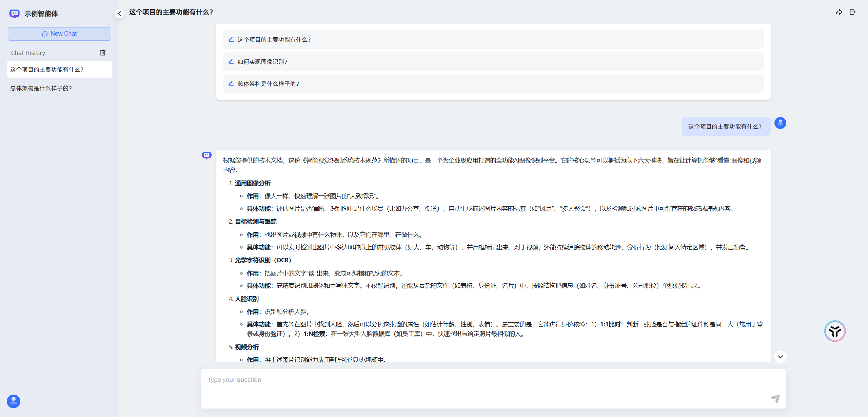Start a New Chat
Screen dimensions: 868x417
pos(59,34)
